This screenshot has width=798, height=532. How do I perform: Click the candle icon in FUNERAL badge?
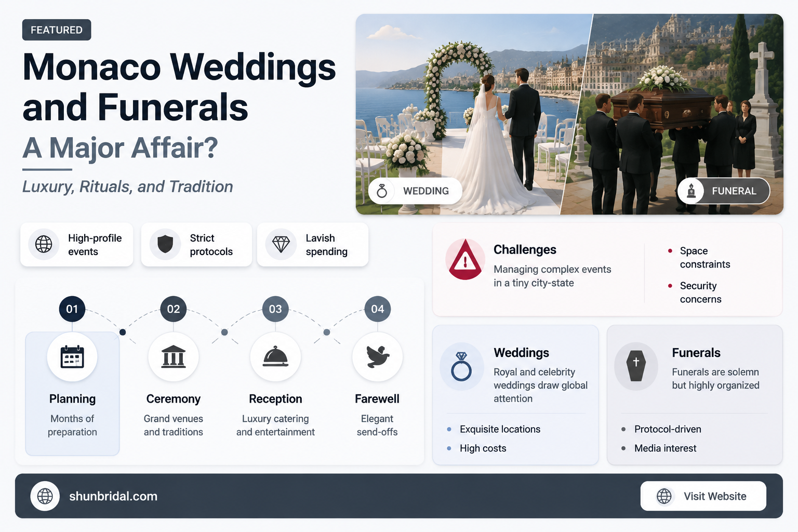point(691,191)
